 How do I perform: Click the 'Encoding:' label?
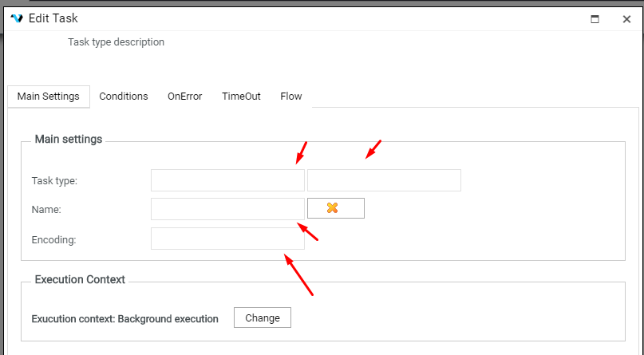53,239
